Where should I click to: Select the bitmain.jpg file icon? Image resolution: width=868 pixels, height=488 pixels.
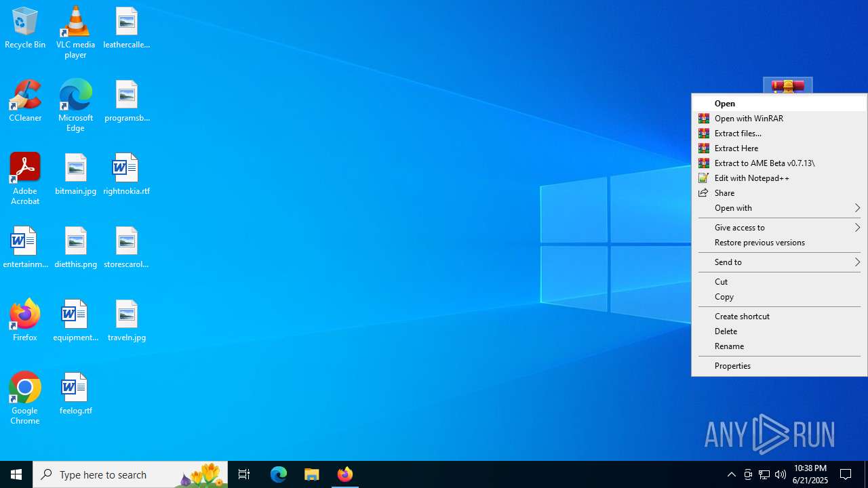[75, 174]
